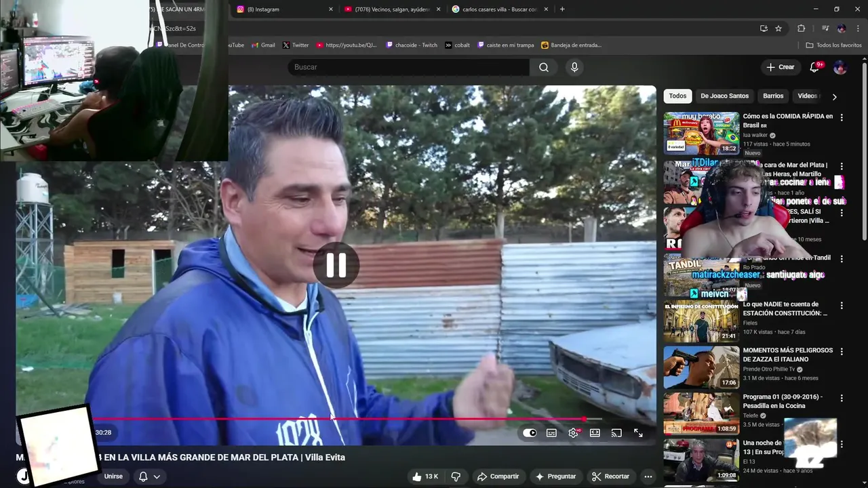Switch the player to theater mode
This screenshot has width=868, height=488.
[595, 433]
